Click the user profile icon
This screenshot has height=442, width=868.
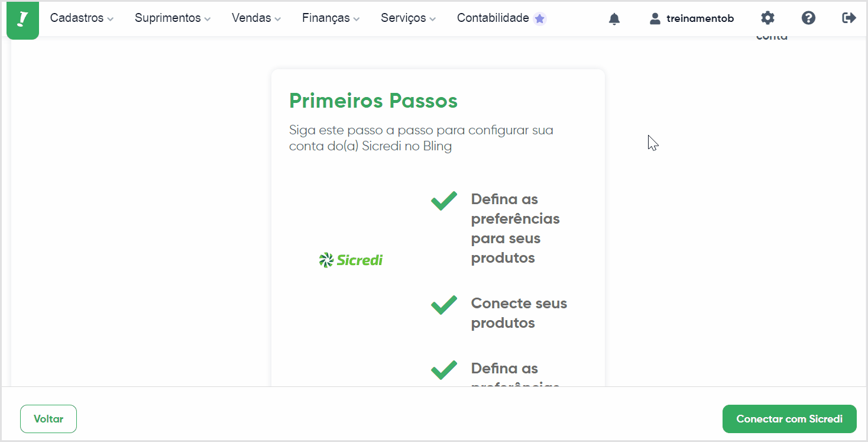(655, 18)
